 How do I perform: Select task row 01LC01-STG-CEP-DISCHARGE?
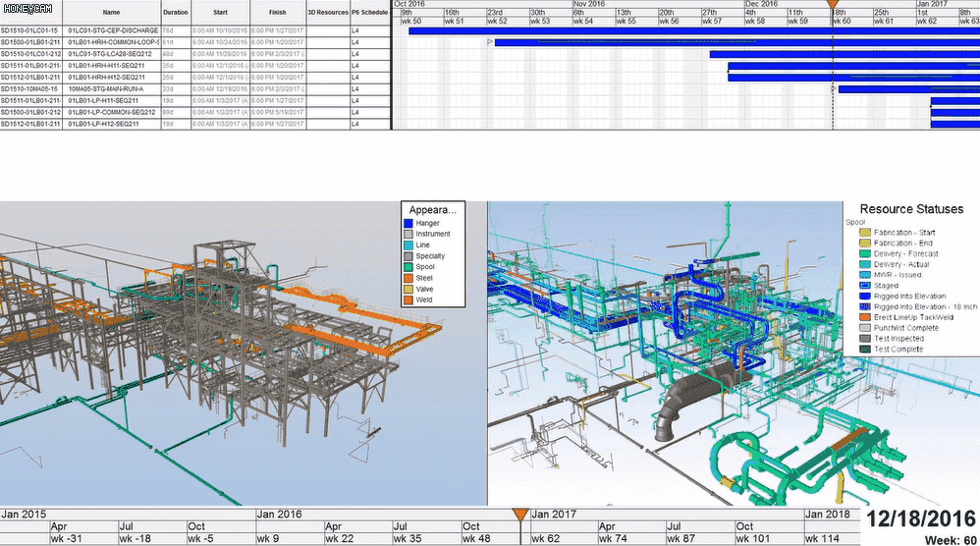[x=195, y=30]
